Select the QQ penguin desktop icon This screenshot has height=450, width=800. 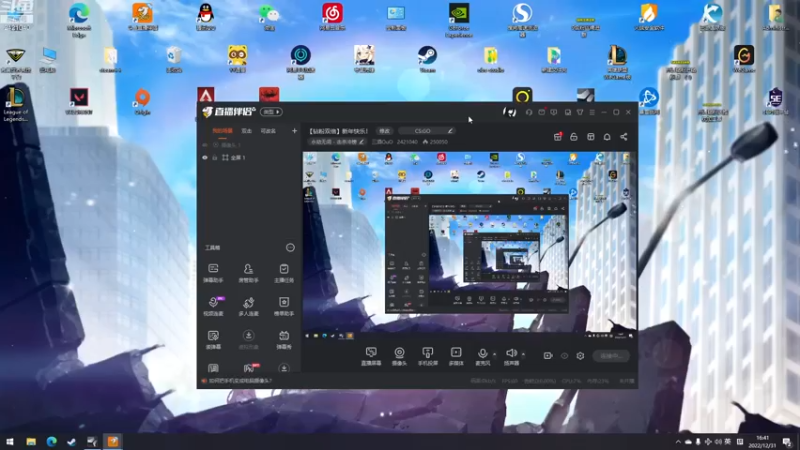coord(206,17)
